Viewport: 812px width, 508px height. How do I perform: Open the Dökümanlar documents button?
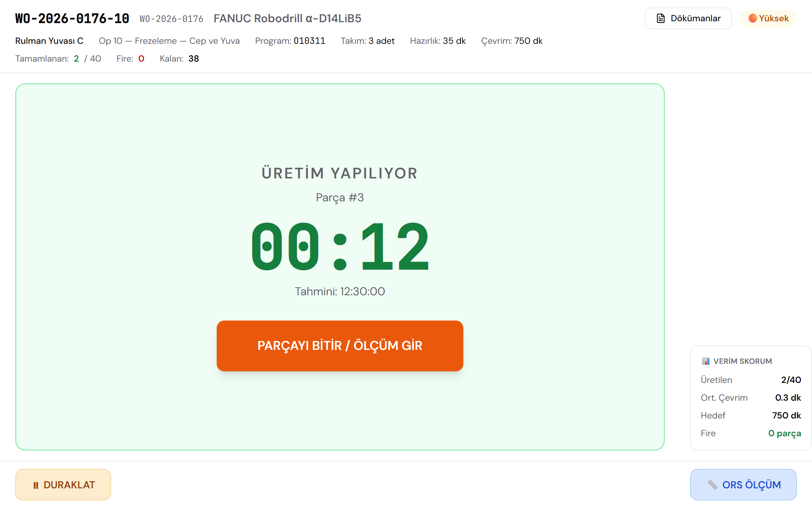click(688, 18)
